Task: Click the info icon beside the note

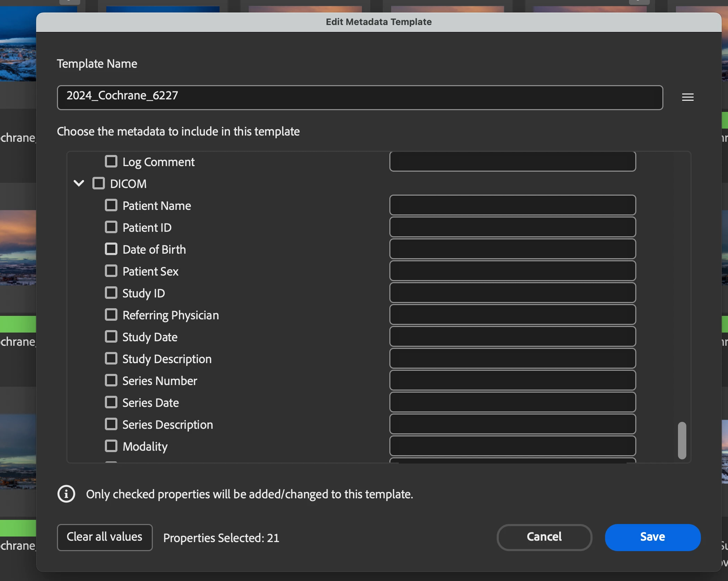Action: pos(66,494)
